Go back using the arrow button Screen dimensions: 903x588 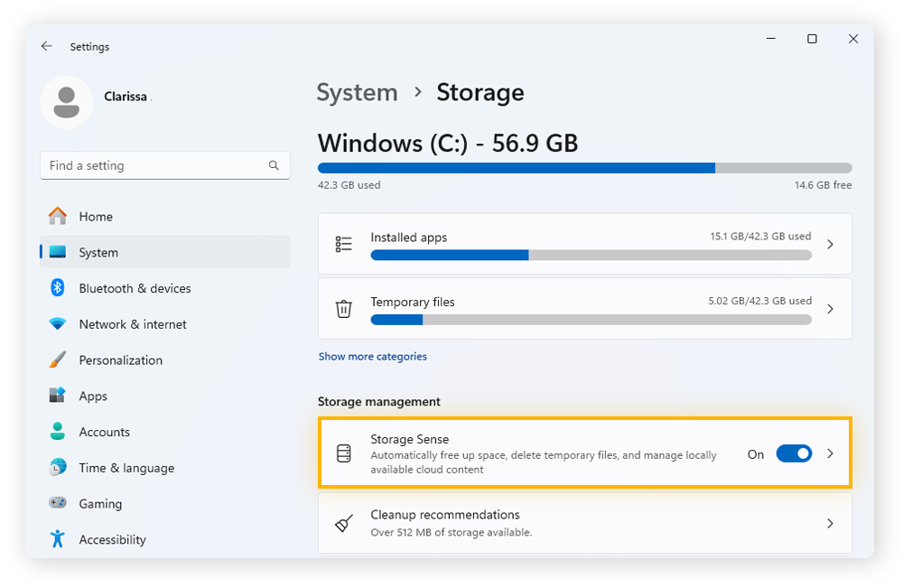[46, 46]
